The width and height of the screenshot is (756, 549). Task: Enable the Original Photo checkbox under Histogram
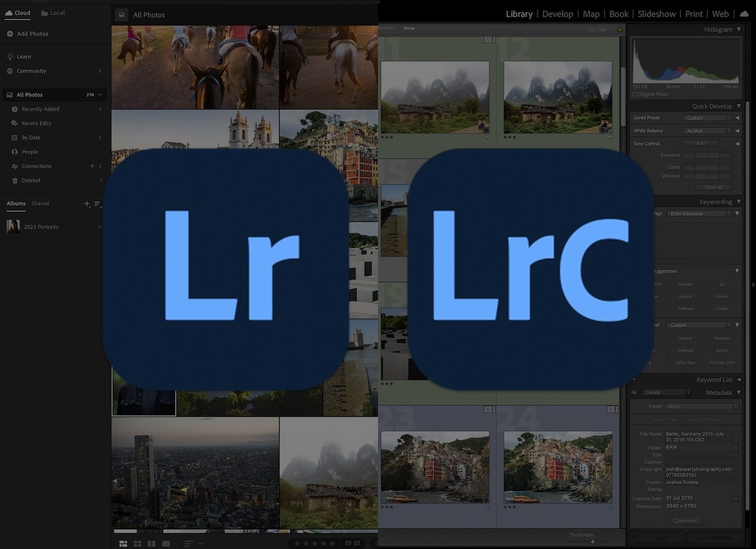coord(635,94)
